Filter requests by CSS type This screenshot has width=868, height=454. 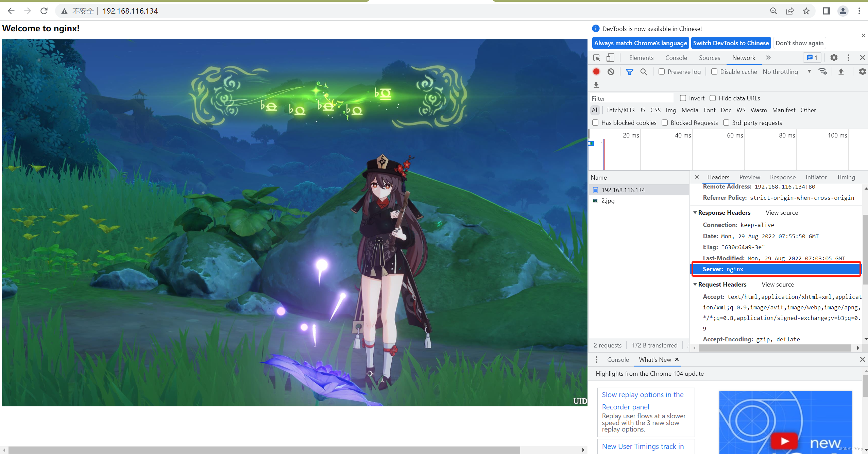[x=655, y=110]
